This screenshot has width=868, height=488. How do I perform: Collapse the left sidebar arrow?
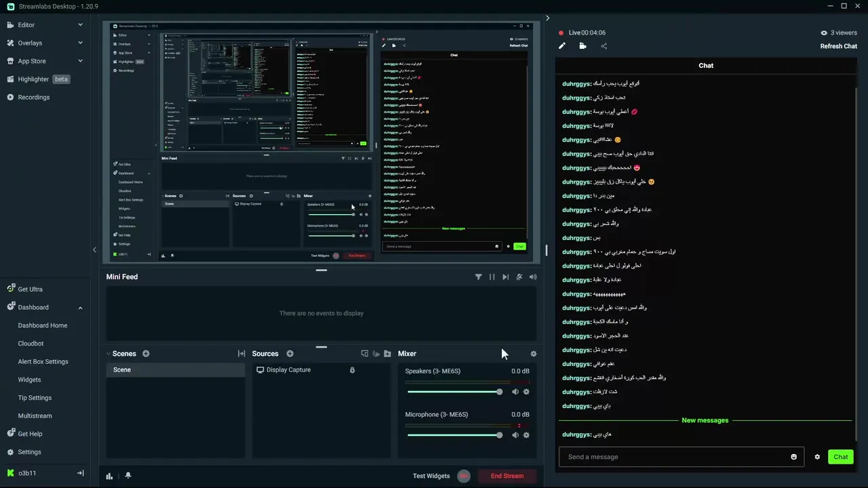(x=94, y=250)
